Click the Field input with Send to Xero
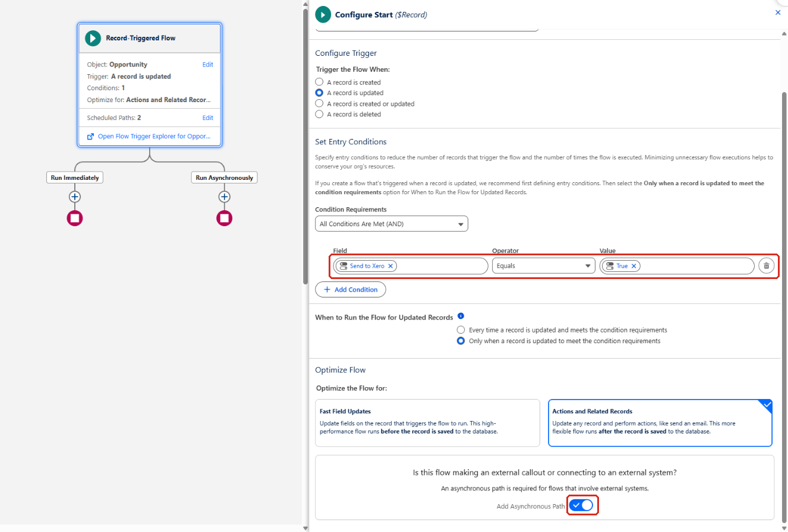This screenshot has height=532, width=788. [x=410, y=266]
